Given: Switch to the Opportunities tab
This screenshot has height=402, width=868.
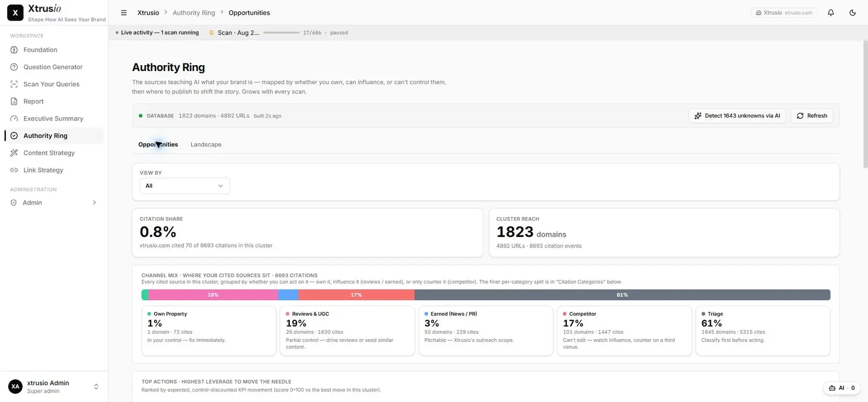Looking at the screenshot, I should tap(158, 145).
